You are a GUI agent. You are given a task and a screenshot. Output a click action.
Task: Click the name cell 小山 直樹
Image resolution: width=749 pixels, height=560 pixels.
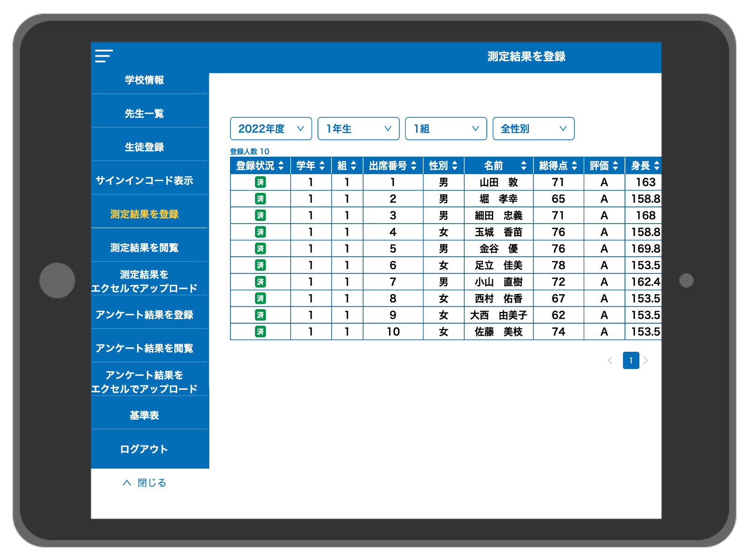coord(499,282)
